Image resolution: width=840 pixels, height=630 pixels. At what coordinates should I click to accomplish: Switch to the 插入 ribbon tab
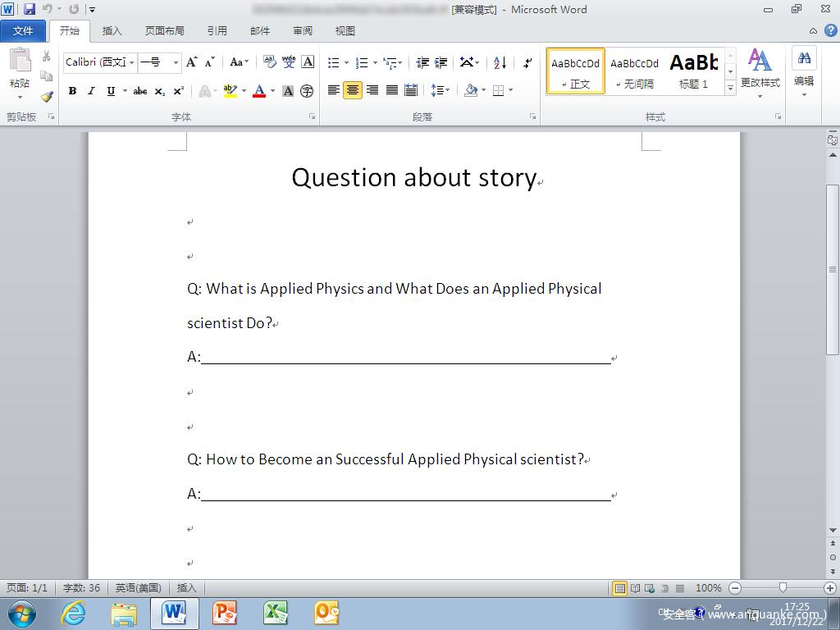coord(112,31)
